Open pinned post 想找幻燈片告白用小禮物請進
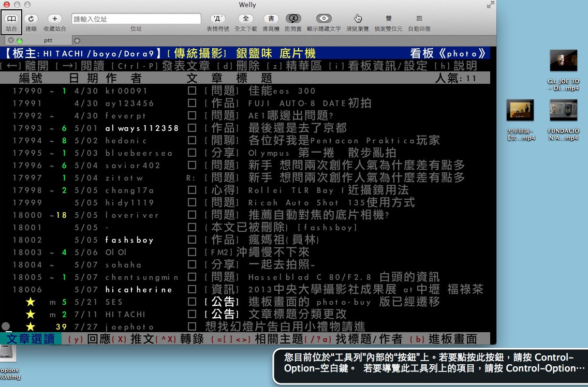This screenshot has width=588, height=387. click(285, 326)
